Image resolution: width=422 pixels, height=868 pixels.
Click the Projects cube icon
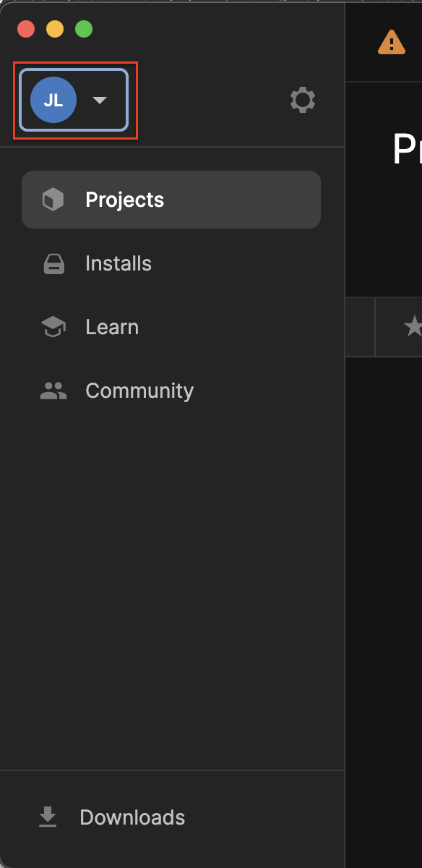pos(53,200)
